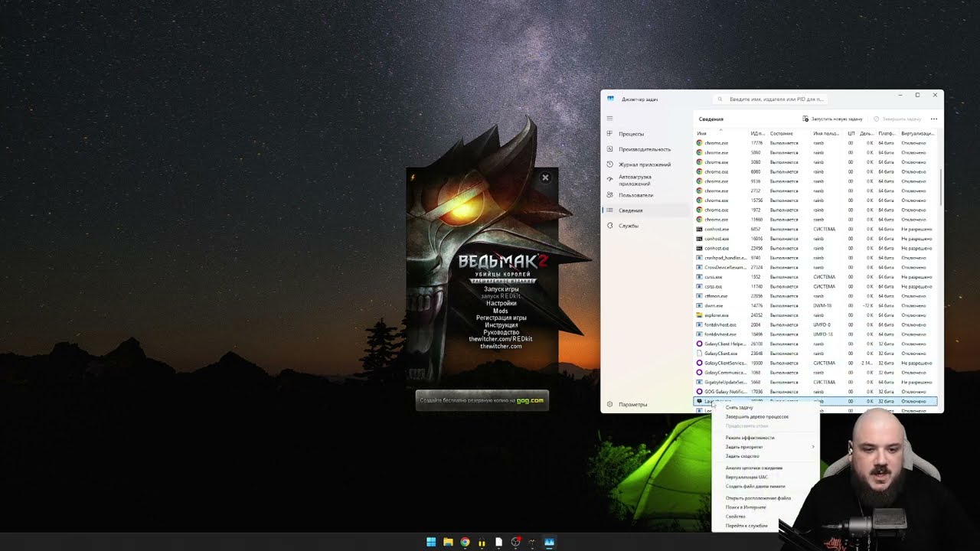
Task: Open Руководство in Witcher 2 launcher
Action: point(501,332)
